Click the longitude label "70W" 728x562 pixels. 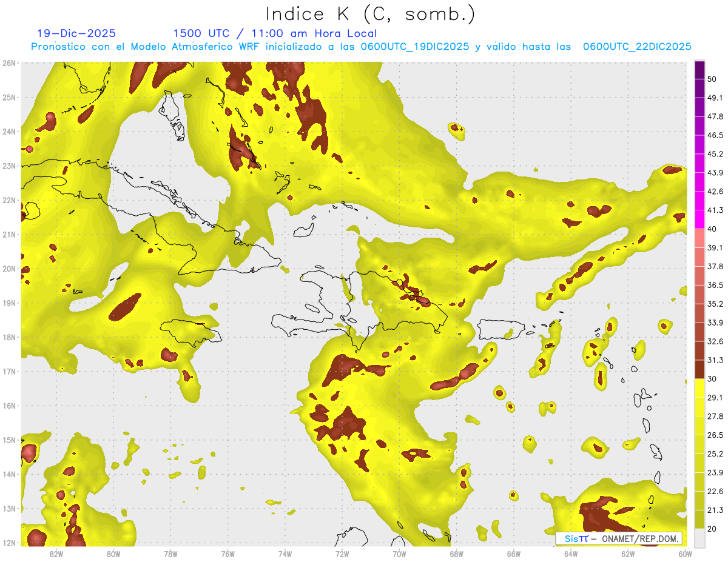(x=399, y=554)
